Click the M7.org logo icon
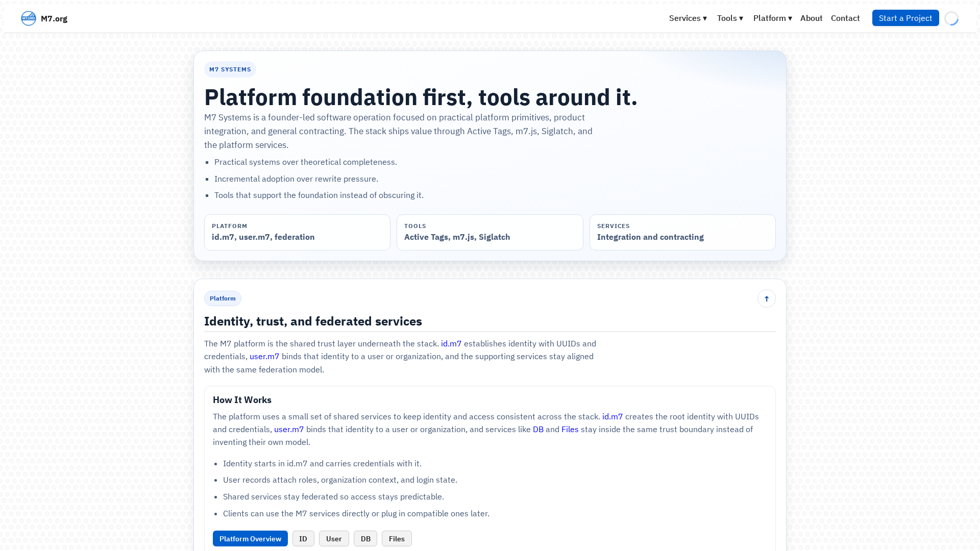The image size is (980, 551). pos(29,18)
